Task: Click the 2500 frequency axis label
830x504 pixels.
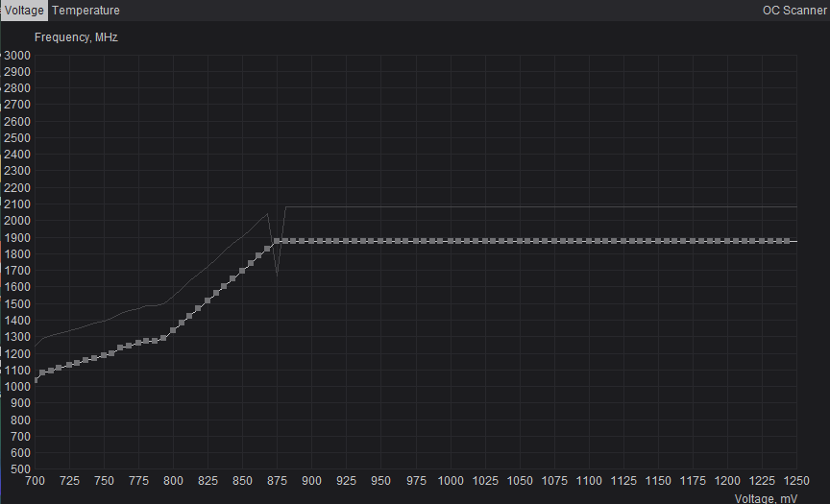Action: (x=17, y=138)
